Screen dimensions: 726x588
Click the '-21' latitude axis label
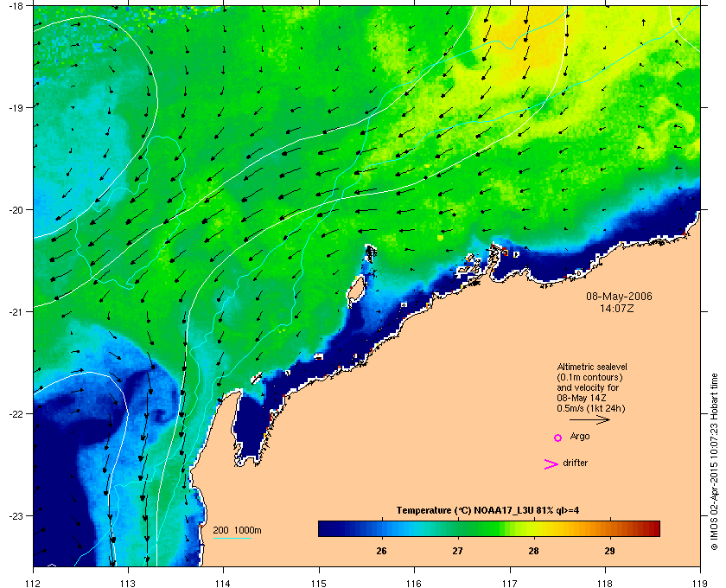pos(15,311)
